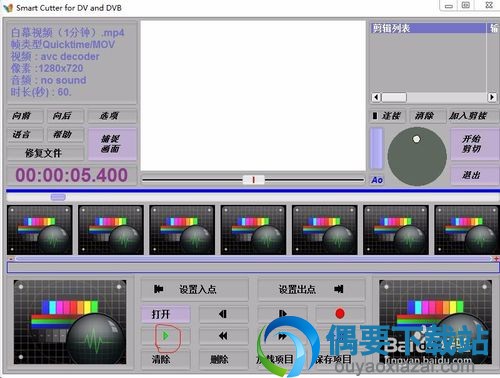Click the timeline position thumb under blue bar
500x378 pixels.
click(x=58, y=197)
